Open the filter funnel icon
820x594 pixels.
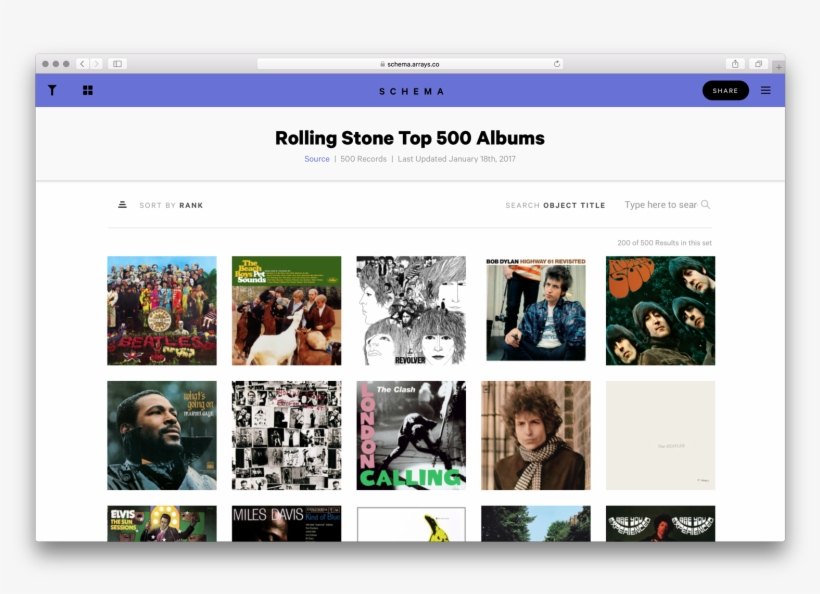pos(52,90)
